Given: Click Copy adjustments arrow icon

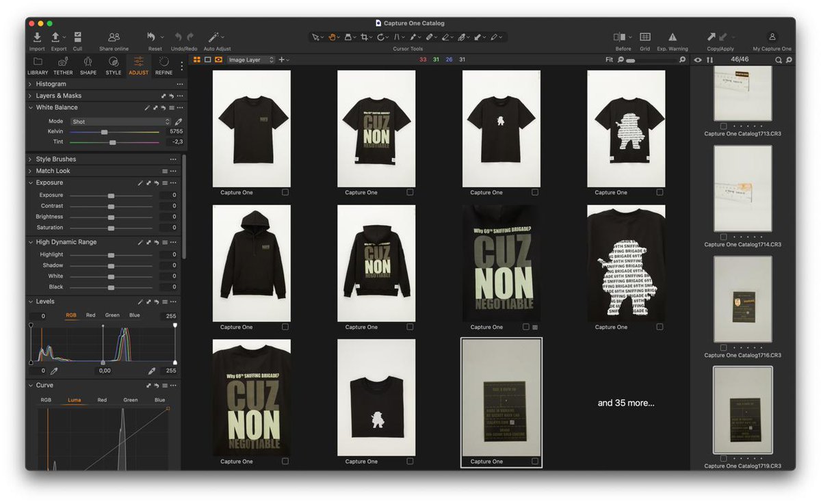Looking at the screenshot, I should [x=712, y=37].
